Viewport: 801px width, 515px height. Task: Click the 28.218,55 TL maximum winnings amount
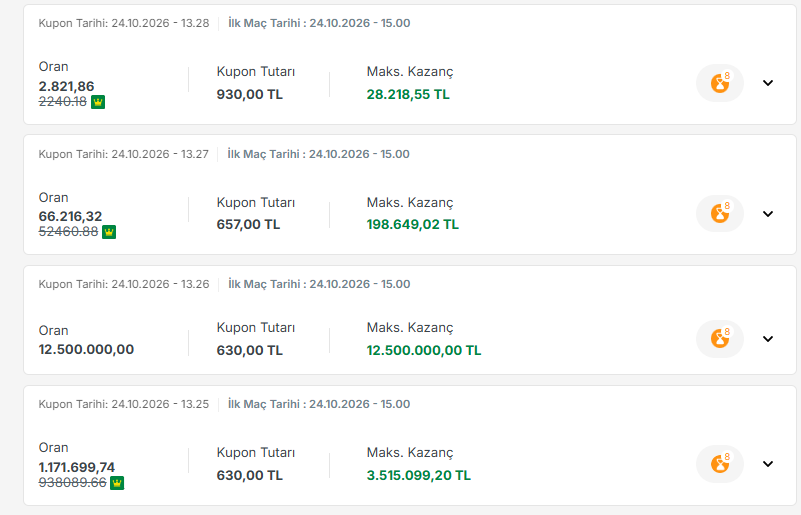click(x=408, y=95)
